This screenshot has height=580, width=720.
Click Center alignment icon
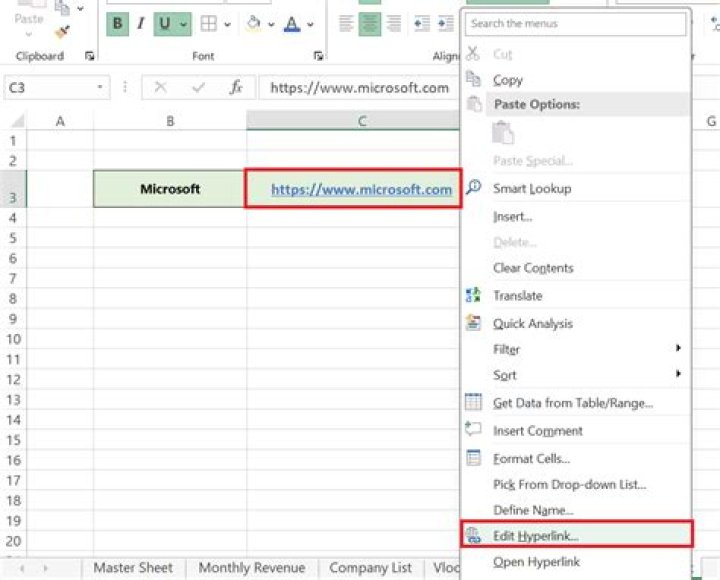pyautogui.click(x=370, y=23)
